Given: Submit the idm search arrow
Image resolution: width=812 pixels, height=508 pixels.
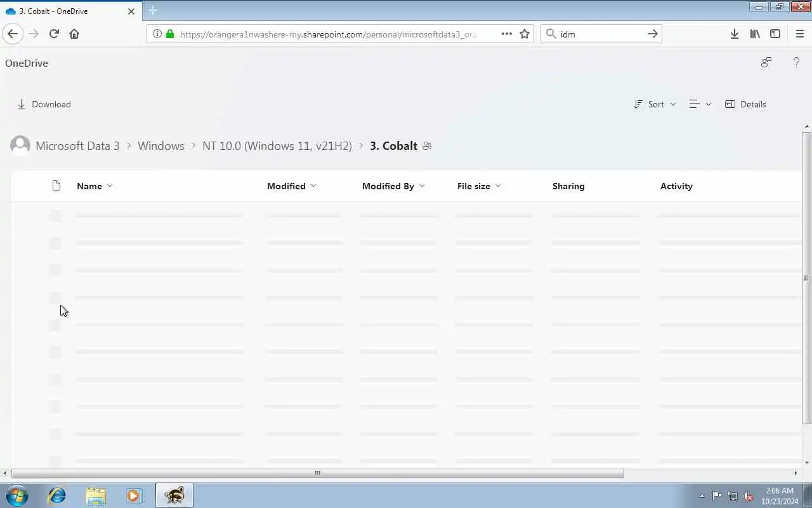Looking at the screenshot, I should click(652, 34).
